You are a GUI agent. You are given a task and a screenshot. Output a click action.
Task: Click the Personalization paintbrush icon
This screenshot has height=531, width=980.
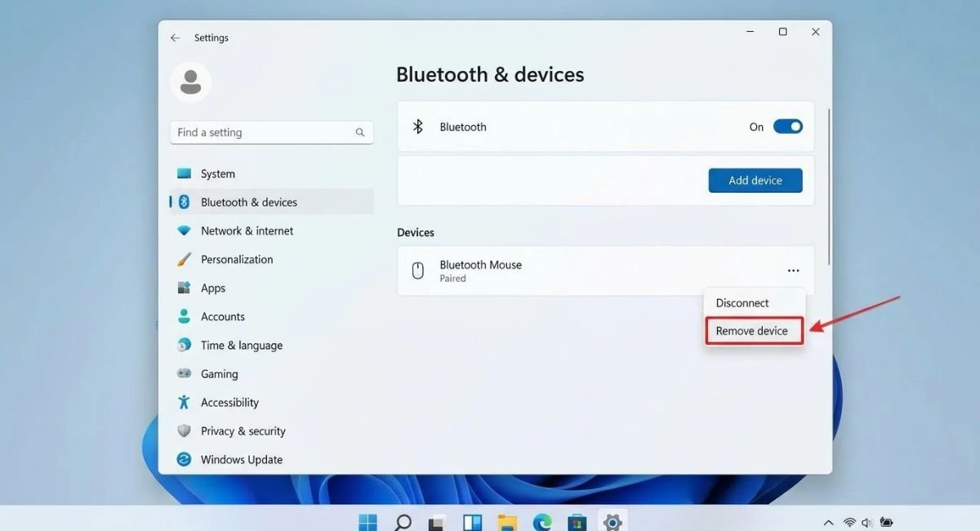(x=184, y=260)
